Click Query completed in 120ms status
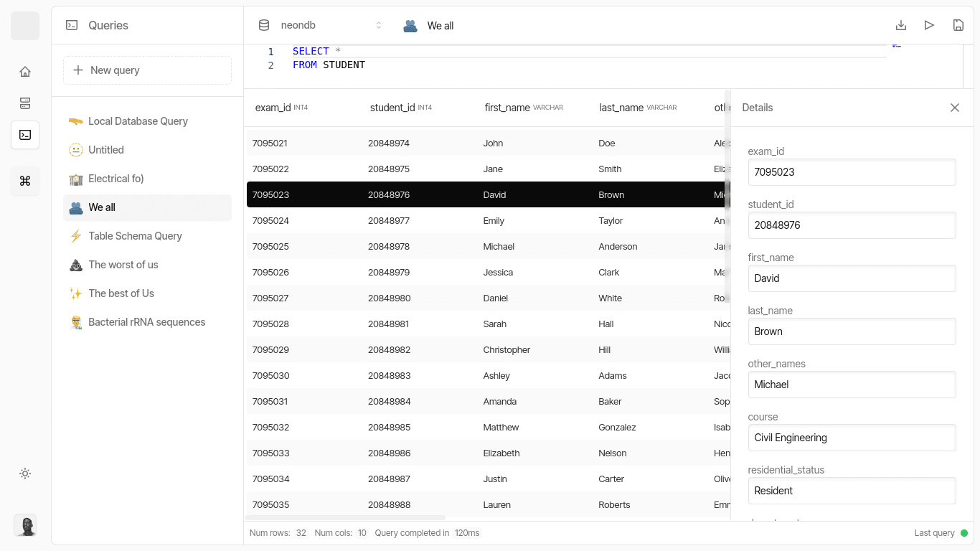Viewport: 980px width, 551px height. [428, 533]
